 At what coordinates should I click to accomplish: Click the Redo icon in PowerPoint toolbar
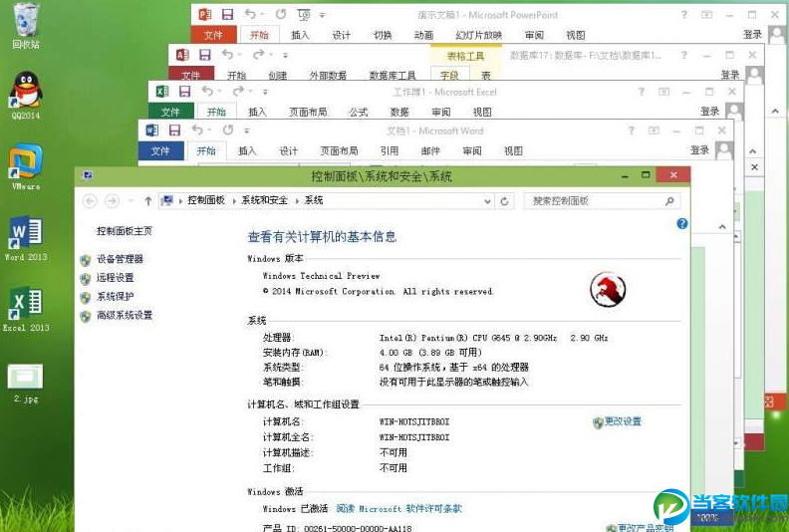[x=281, y=15]
